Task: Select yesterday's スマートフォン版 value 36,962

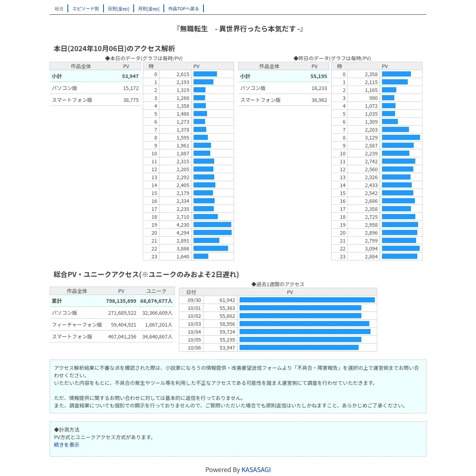Action: coord(319,100)
